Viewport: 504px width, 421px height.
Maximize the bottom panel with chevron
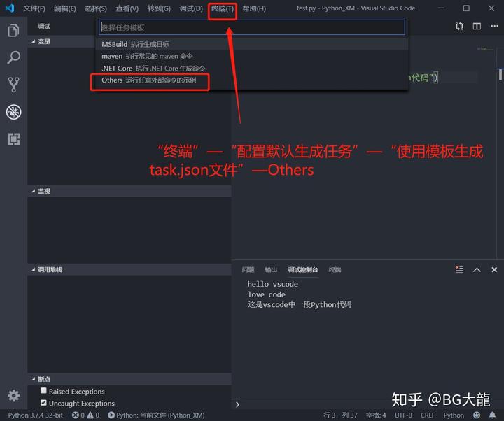[x=477, y=270]
